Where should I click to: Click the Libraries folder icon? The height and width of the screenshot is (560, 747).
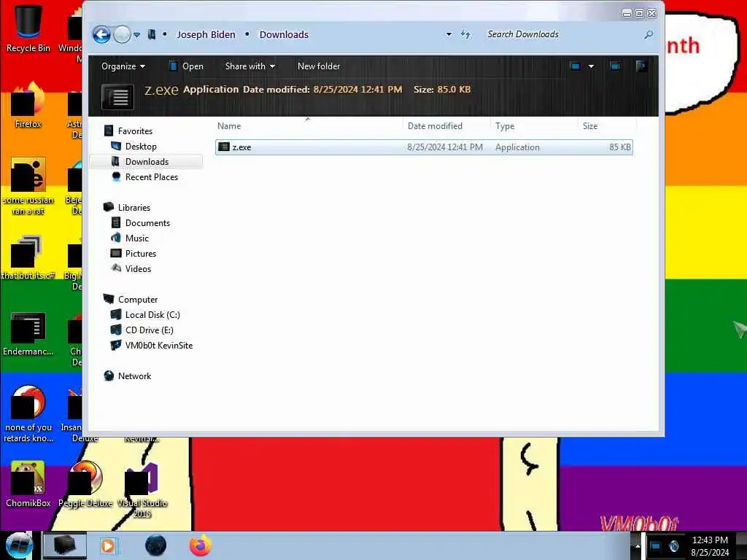click(109, 207)
